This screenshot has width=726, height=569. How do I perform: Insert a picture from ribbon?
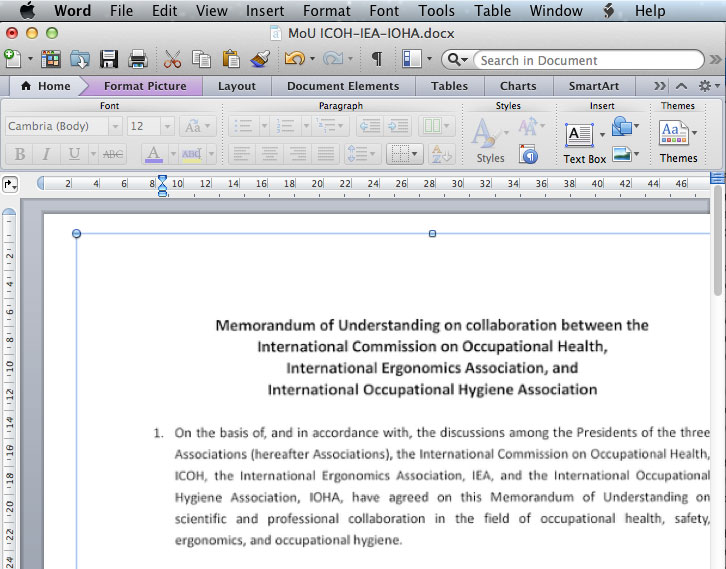click(x=622, y=154)
